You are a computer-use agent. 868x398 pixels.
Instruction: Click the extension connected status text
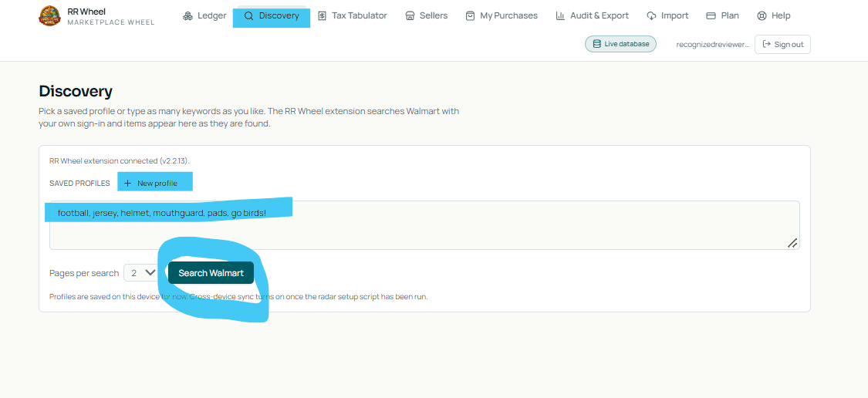(120, 161)
